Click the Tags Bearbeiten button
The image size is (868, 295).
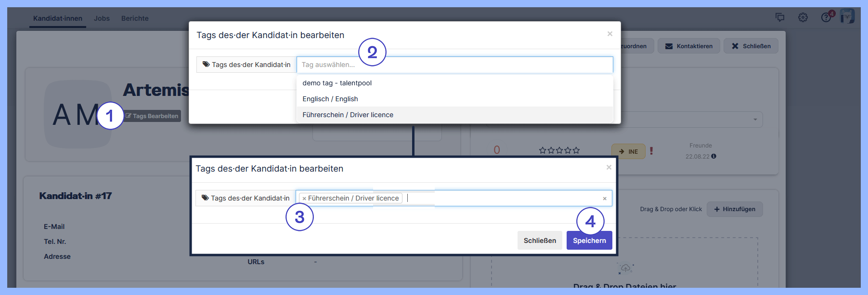[153, 116]
